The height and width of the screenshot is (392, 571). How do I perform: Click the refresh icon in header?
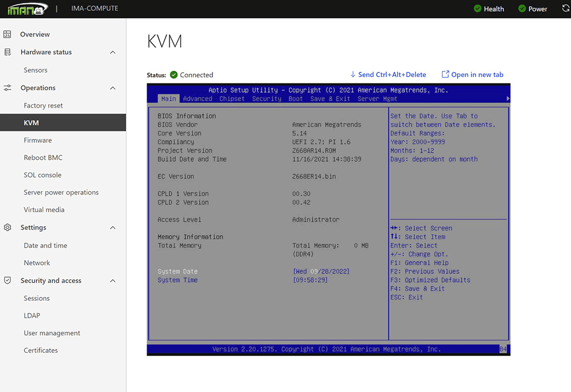tap(566, 8)
